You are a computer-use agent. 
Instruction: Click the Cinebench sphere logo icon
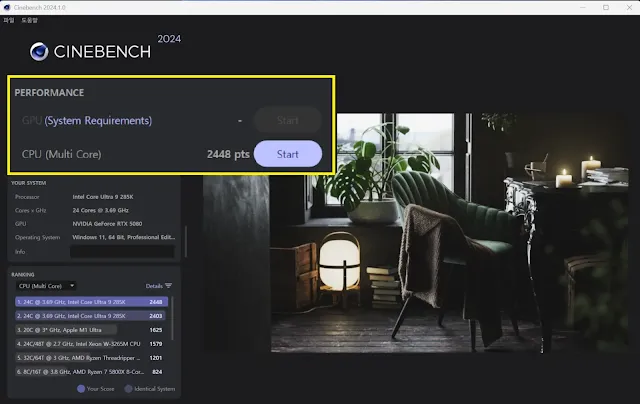tap(39, 52)
